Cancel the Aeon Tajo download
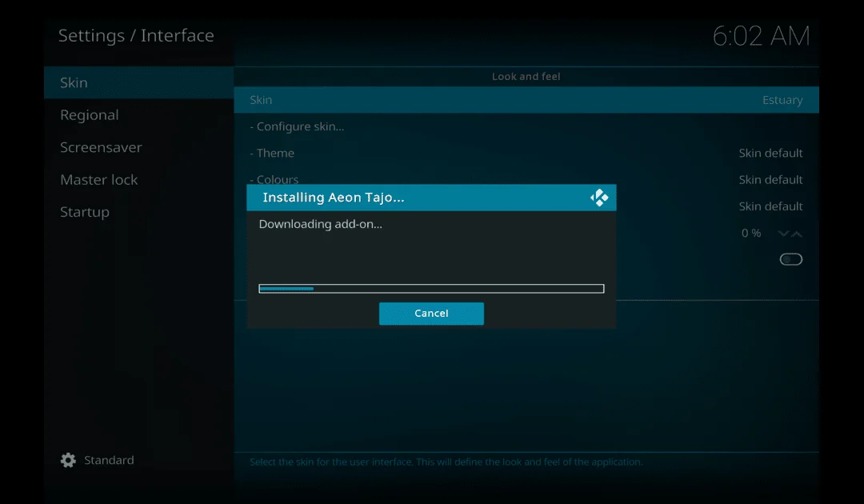Screen dimensions: 864x504 tap(431, 314)
